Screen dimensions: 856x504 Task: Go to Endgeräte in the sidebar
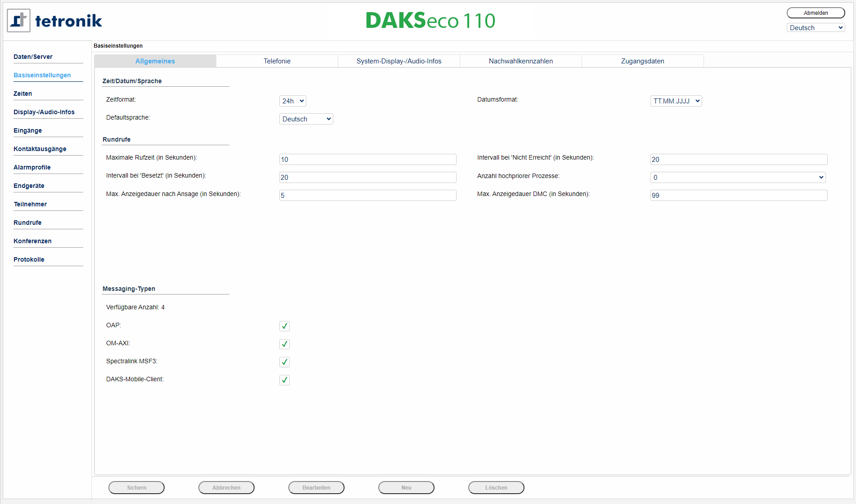coord(29,186)
